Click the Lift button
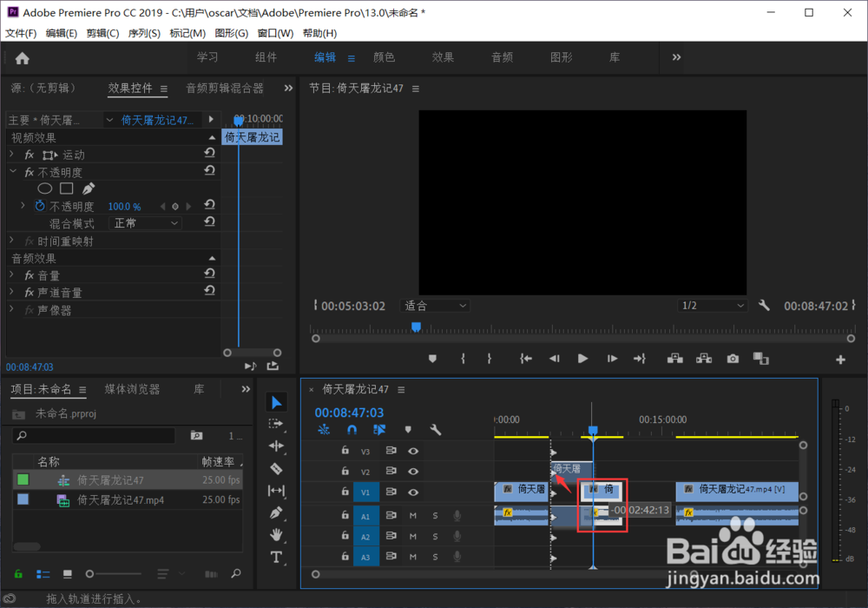Screen dimensions: 868x608 tap(674, 359)
